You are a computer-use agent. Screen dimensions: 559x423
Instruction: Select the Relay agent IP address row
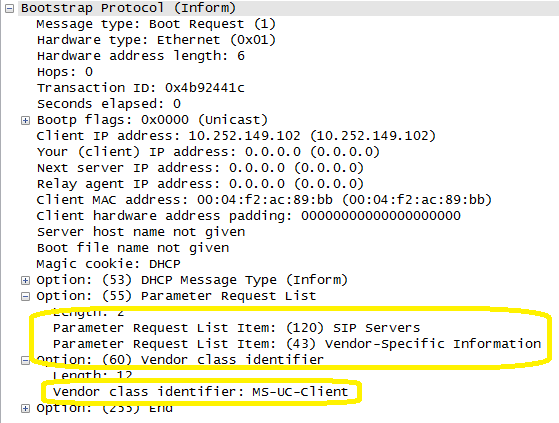[200, 184]
